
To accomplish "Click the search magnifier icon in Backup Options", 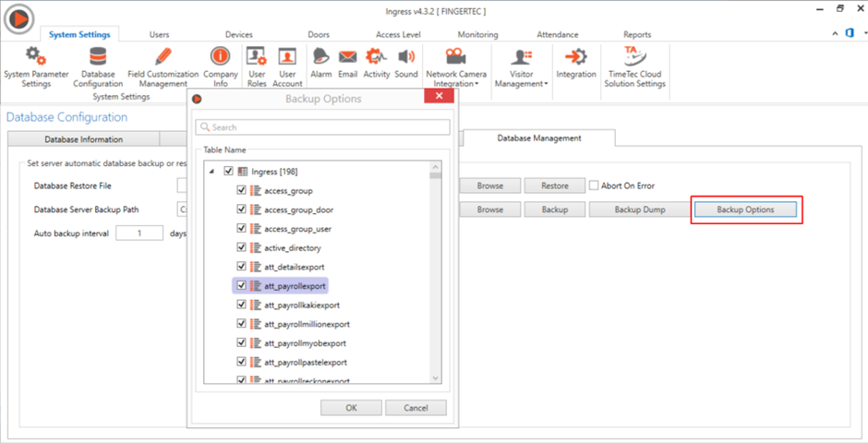I will tap(205, 127).
